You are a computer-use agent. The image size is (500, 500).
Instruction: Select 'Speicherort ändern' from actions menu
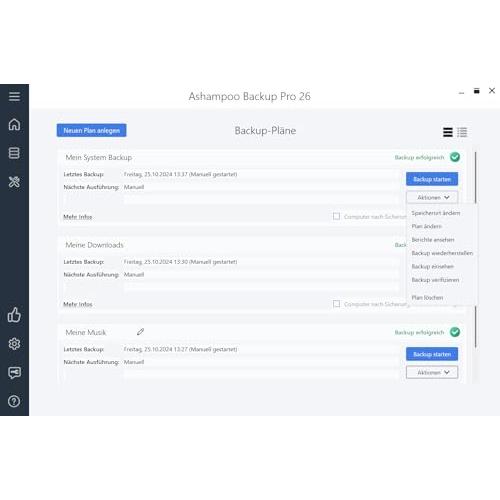coord(436,213)
